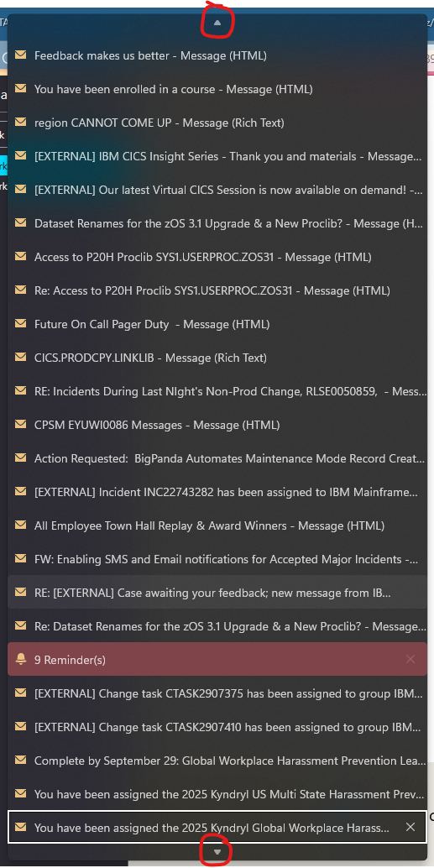This screenshot has width=434, height=868.
Task: Open '2025 Kyndryl US Multi State Harassment' message
Action: click(x=217, y=794)
